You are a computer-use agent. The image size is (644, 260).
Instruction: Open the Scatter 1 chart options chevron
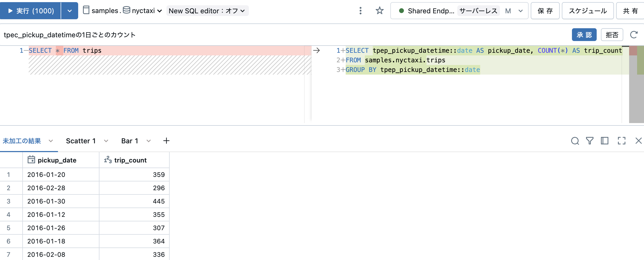coord(106,141)
